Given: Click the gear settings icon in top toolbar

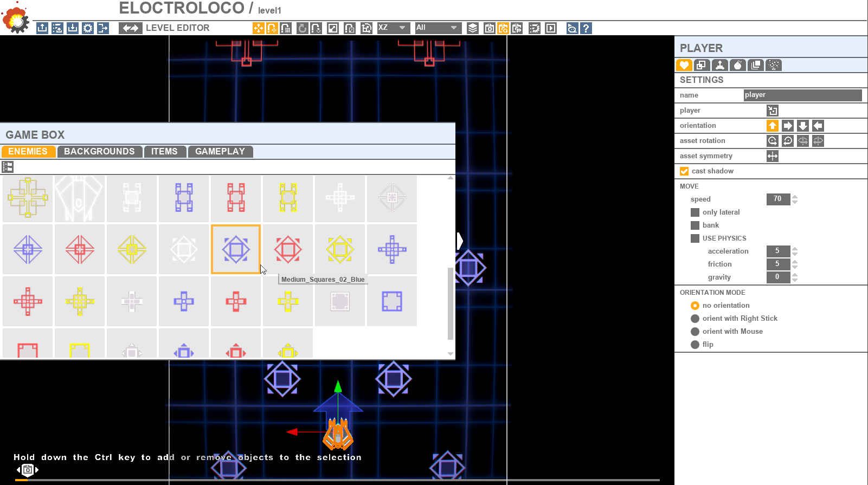Looking at the screenshot, I should tap(88, 28).
